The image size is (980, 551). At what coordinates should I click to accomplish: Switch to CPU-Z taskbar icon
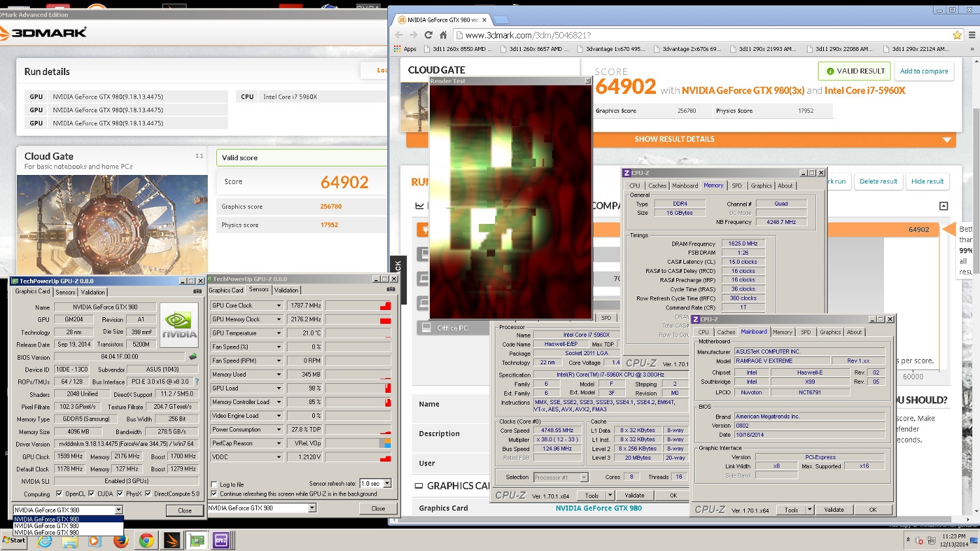221,541
